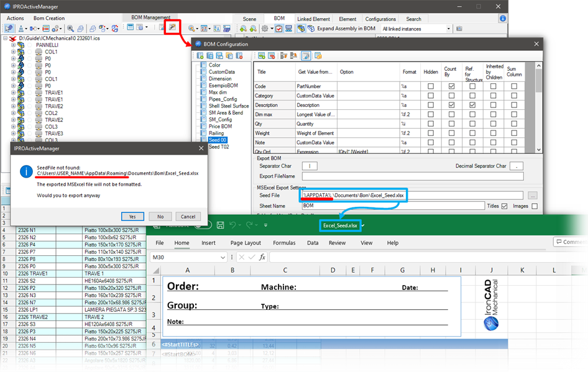
Task: Click the open folder configuration icon
Action: click(x=229, y=56)
